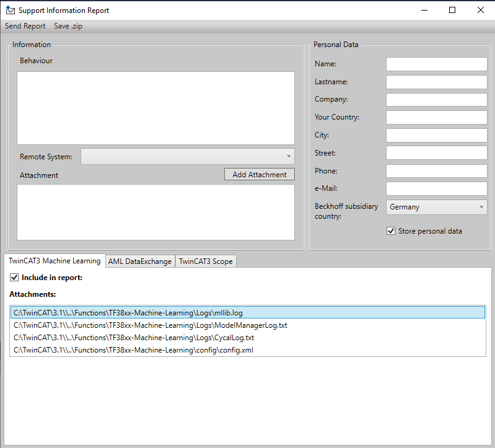Expand the Beckhoff subsidiary country dropdown

[x=437, y=207]
